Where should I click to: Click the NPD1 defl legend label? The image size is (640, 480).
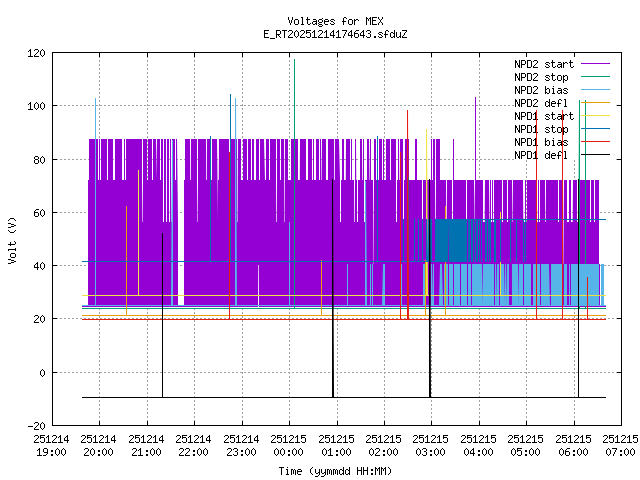click(x=541, y=155)
